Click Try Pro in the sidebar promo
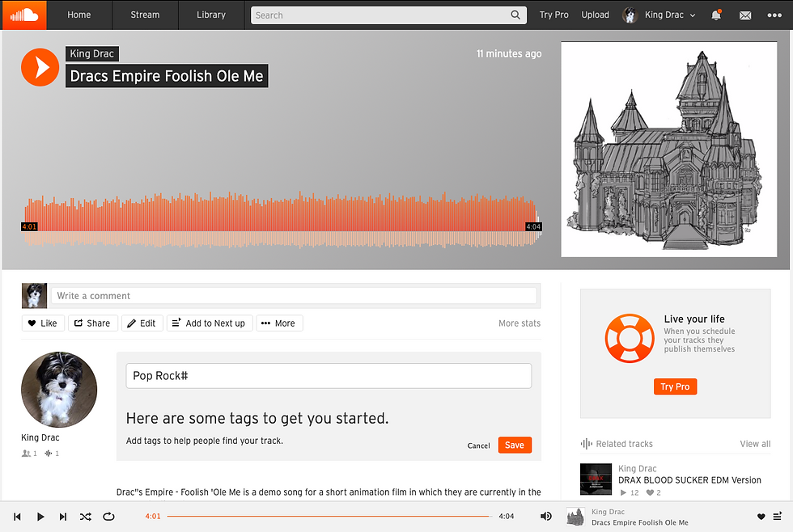 click(x=675, y=386)
